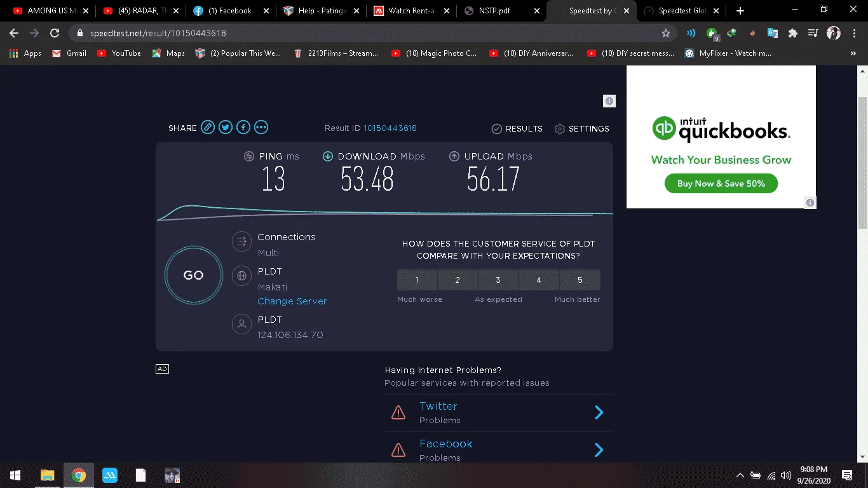Rate PLDT customer service 5

click(580, 280)
